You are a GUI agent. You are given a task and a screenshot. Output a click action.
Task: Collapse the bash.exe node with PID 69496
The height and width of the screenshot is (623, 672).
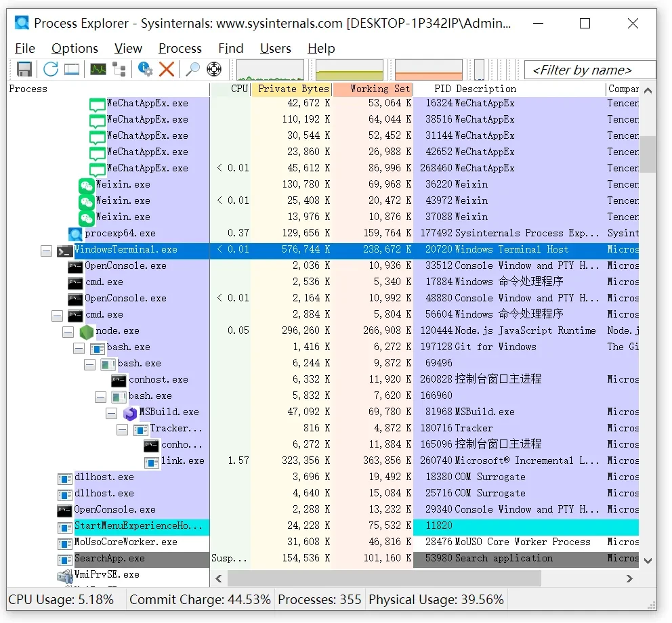(89, 364)
